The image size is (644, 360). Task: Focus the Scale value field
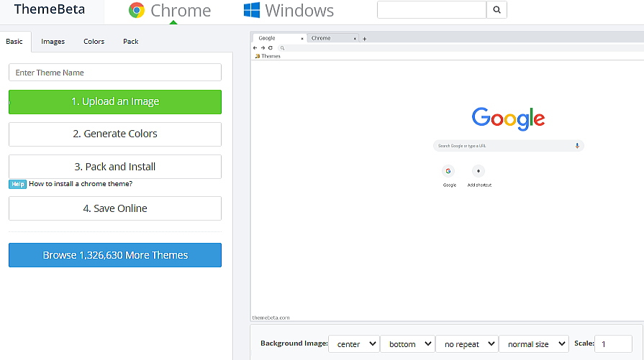(x=613, y=344)
